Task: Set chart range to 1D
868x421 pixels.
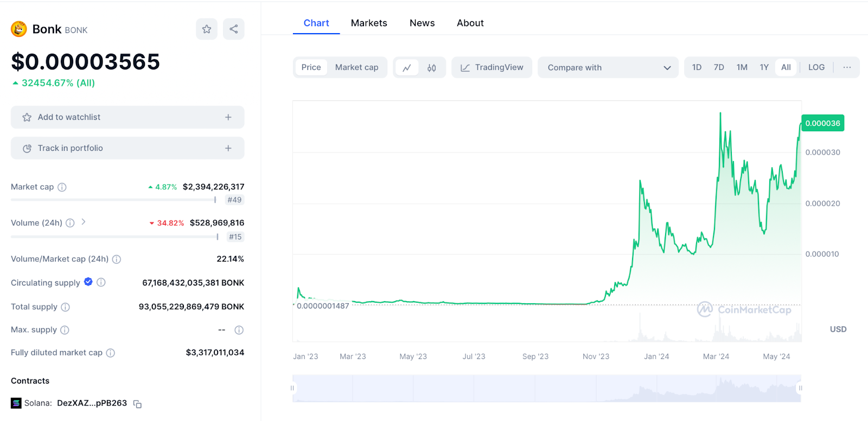Action: [x=697, y=67]
